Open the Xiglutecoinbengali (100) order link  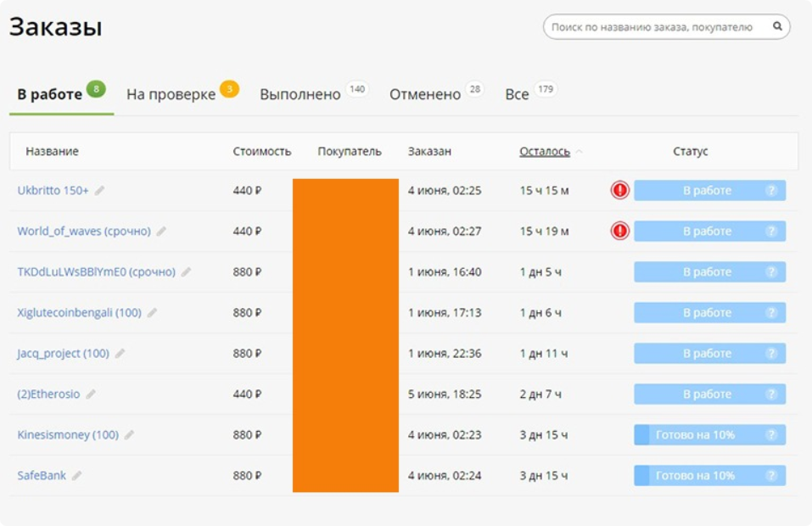click(79, 313)
